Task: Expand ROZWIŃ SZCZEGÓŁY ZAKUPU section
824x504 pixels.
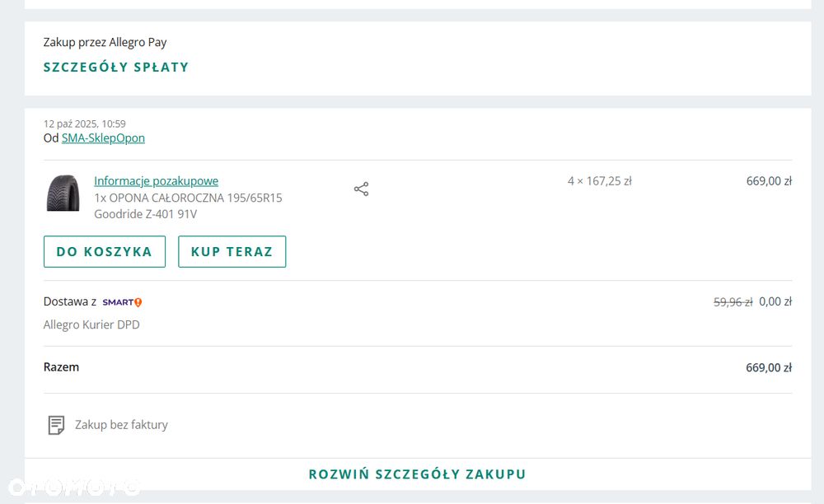Action: tap(417, 474)
